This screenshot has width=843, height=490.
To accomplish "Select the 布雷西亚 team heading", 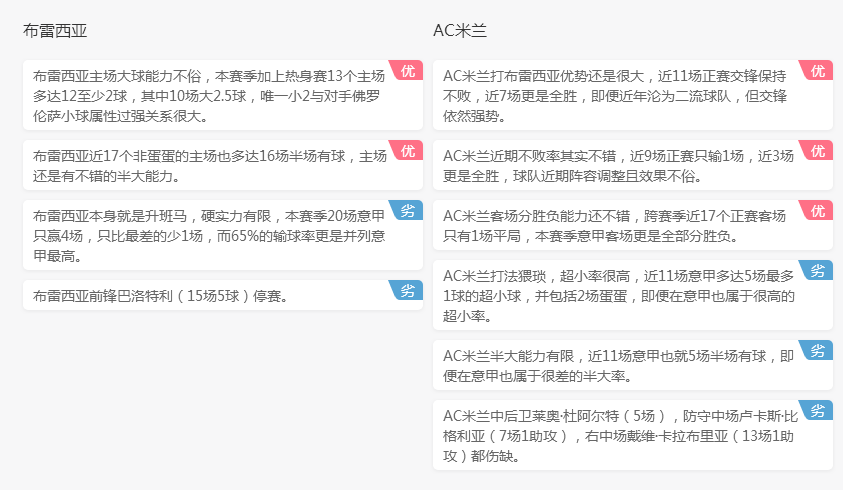I will coord(55,31).
